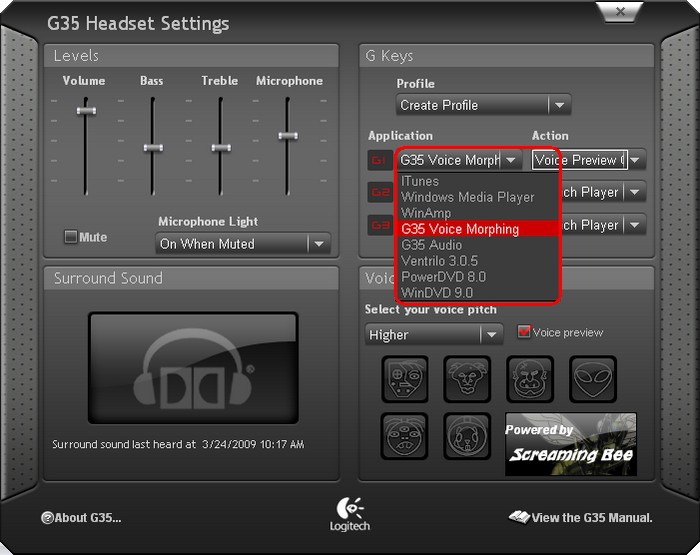Click the G1 key icon
The height and width of the screenshot is (555, 700).
(x=379, y=160)
